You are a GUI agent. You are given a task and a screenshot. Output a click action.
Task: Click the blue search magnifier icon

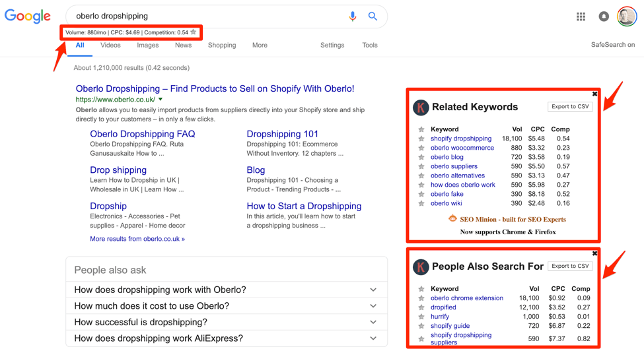click(373, 16)
